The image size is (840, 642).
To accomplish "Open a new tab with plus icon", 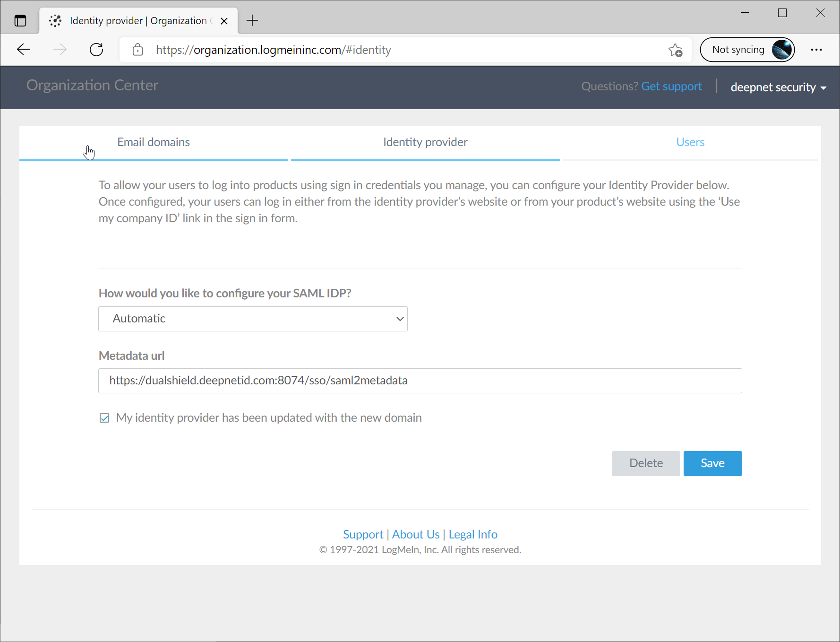I will [x=252, y=20].
